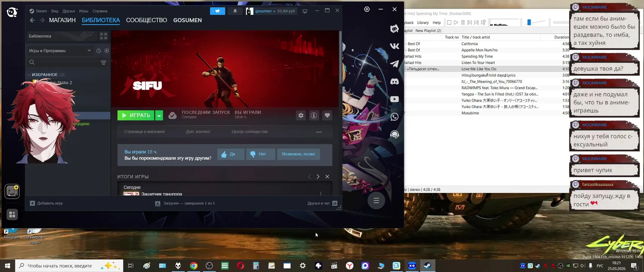The image size is (644, 272).
Task: Open Discord link in side panel
Action: click(x=394, y=82)
